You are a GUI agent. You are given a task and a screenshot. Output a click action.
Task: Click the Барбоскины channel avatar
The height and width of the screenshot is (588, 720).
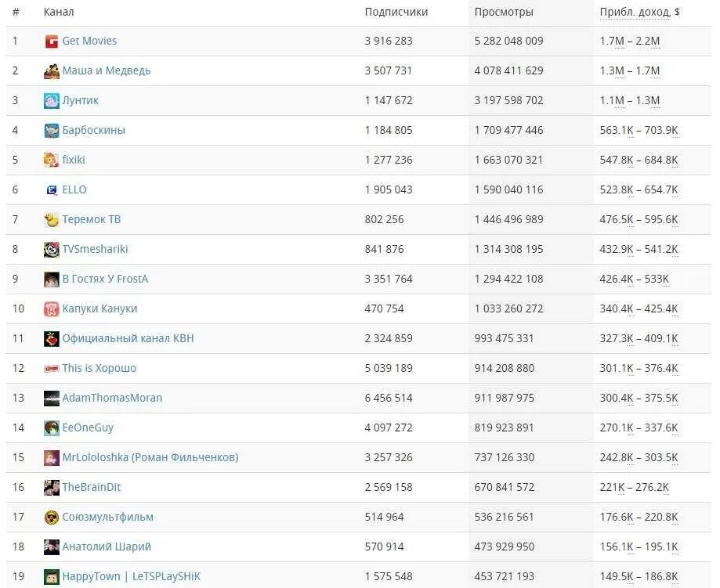click(x=52, y=131)
